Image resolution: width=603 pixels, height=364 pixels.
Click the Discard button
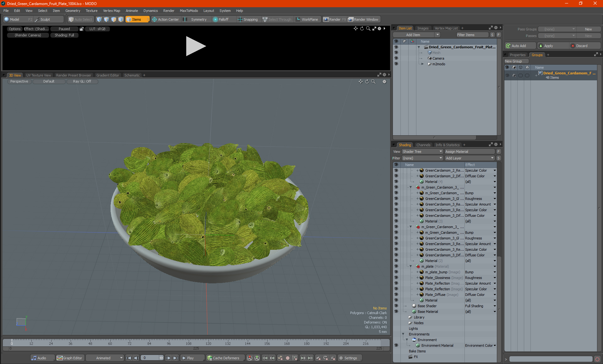585,46
